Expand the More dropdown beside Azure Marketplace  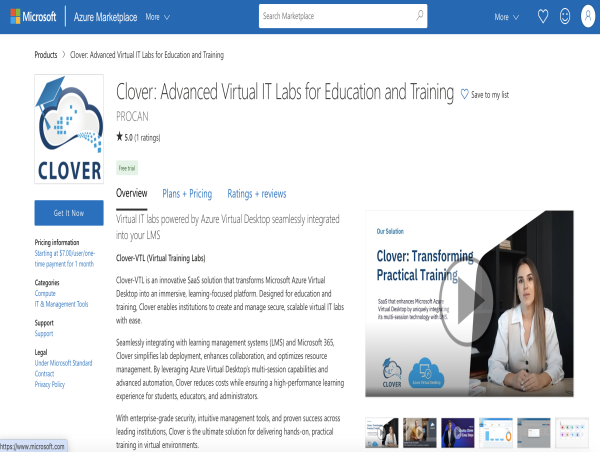[157, 17]
